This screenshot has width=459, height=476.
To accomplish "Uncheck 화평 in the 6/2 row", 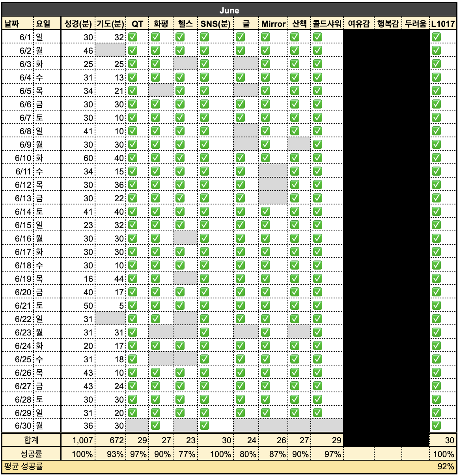I will [156, 51].
